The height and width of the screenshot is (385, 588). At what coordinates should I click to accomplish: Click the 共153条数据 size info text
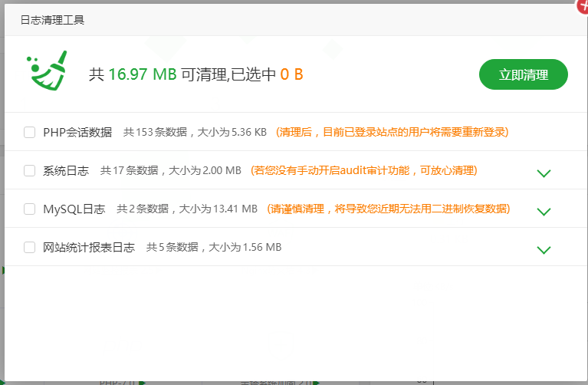click(195, 132)
